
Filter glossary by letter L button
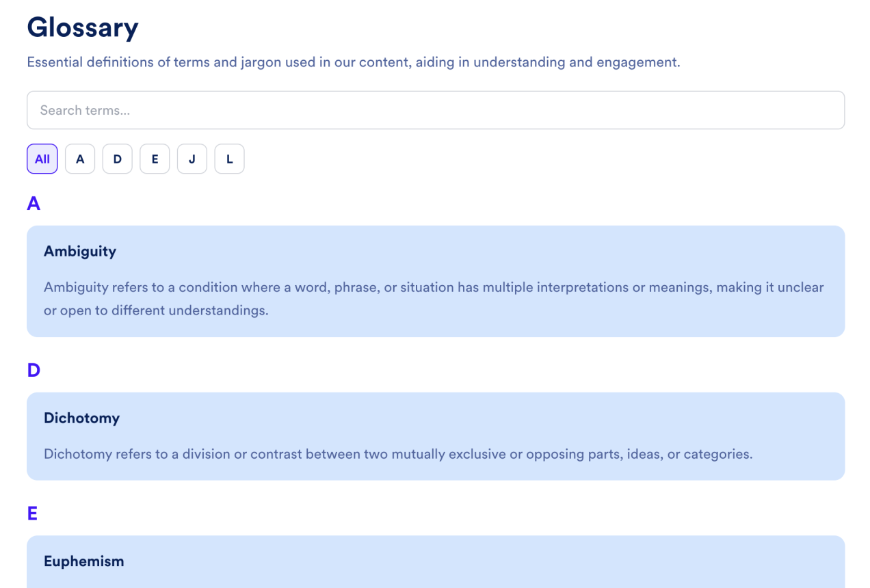click(x=230, y=159)
